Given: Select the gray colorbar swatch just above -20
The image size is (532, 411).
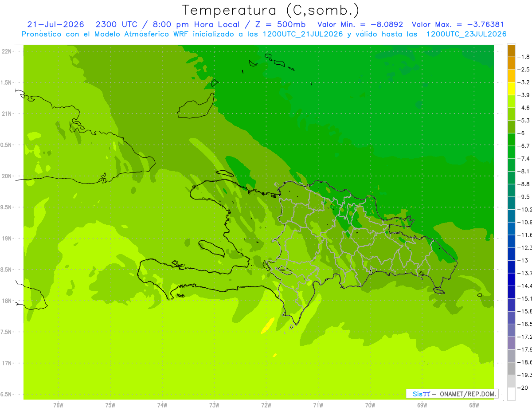Looking at the screenshot, I should coord(511,381).
